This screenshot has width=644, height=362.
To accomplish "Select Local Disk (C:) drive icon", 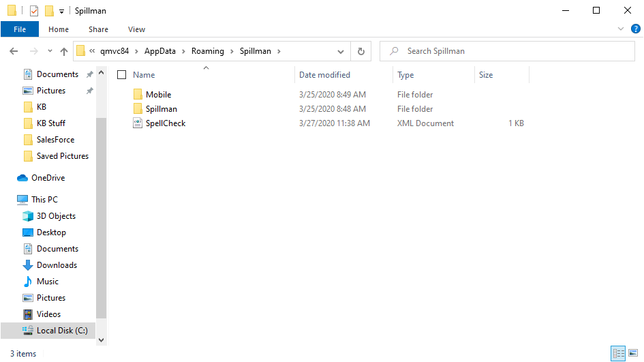I will 27,331.
